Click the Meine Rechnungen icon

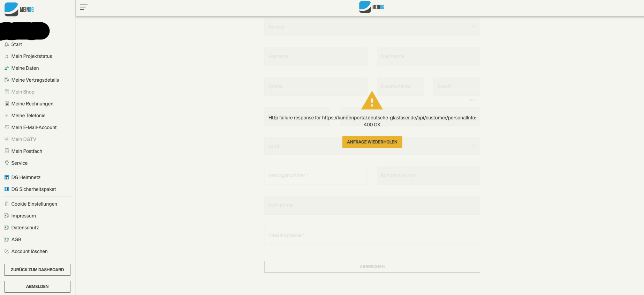(7, 104)
